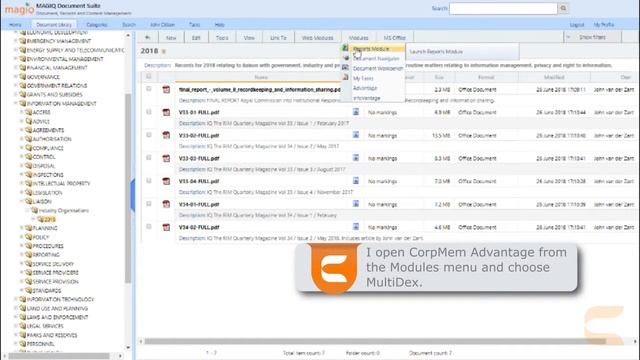Click the Logout link
The image size is (640, 360).
pyautogui.click(x=577, y=24)
